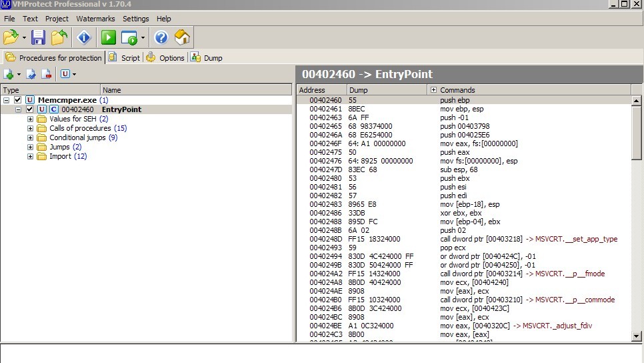Save project with the floppy disk icon
The image size is (644, 363).
[38, 37]
